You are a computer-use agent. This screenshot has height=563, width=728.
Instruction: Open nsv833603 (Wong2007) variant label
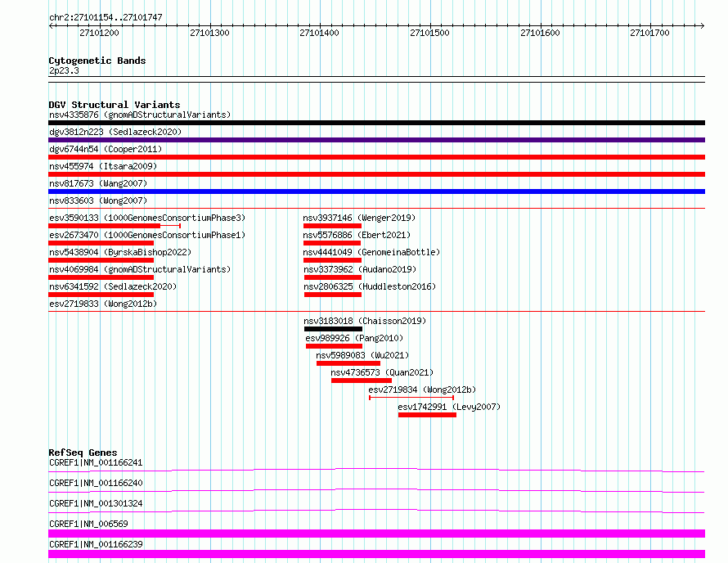click(x=98, y=200)
